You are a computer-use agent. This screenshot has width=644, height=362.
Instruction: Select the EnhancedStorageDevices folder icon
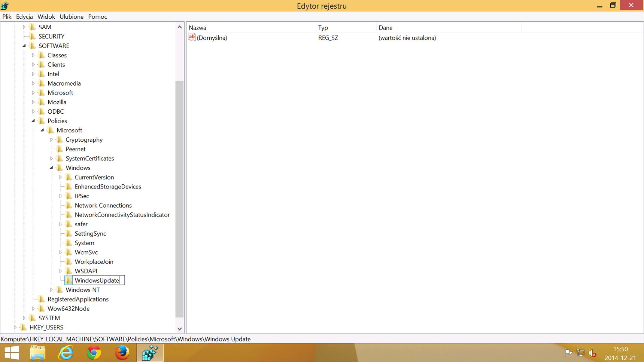tap(69, 186)
